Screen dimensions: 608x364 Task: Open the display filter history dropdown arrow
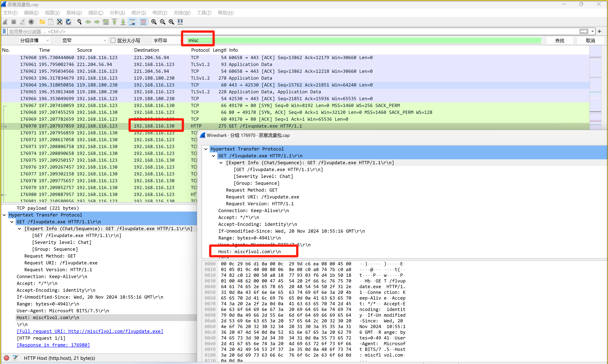[593, 31]
